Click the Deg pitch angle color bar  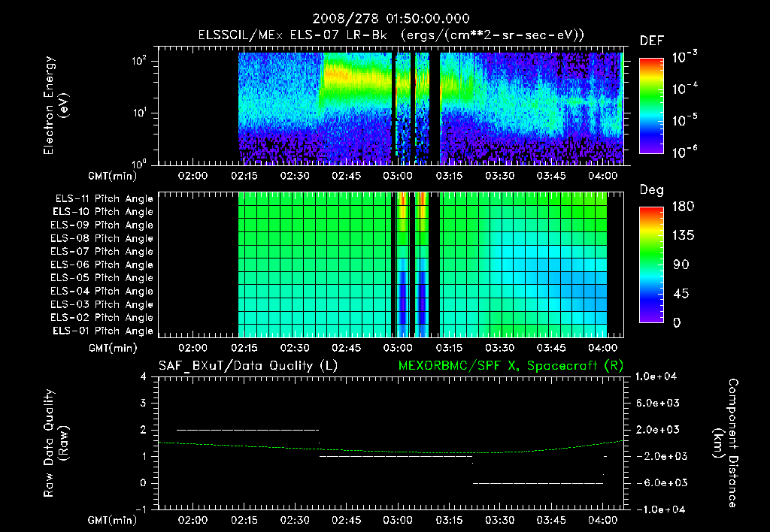[x=651, y=264]
